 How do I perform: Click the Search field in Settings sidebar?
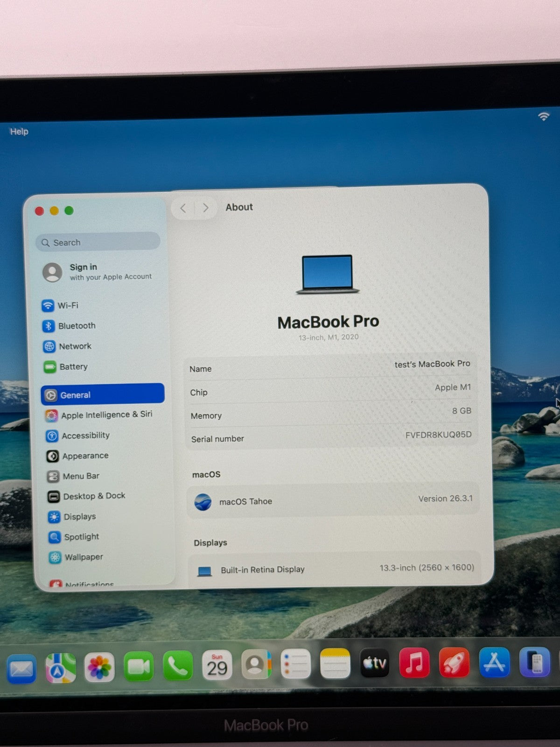[98, 242]
